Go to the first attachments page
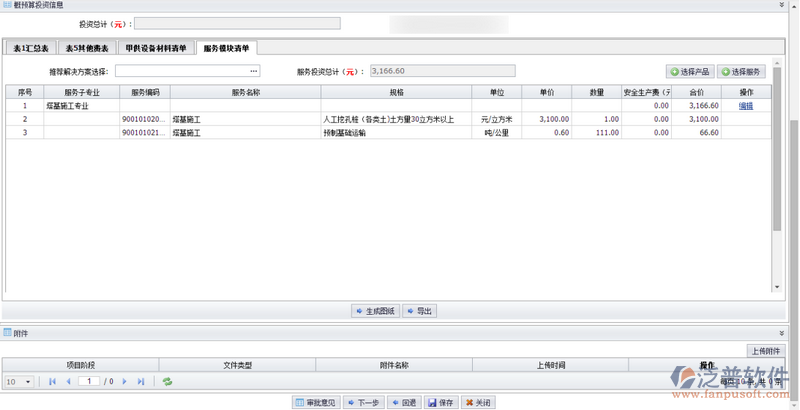800x410 pixels. pos(52,381)
